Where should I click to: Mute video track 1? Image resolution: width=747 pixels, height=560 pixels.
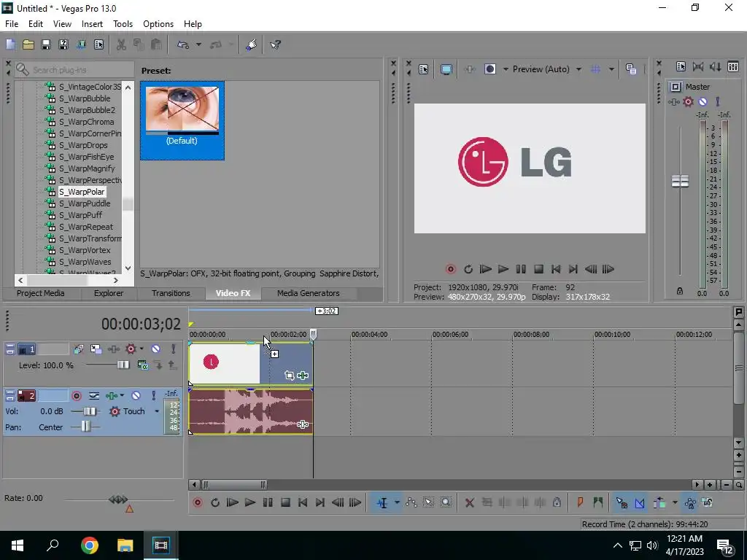tap(155, 349)
